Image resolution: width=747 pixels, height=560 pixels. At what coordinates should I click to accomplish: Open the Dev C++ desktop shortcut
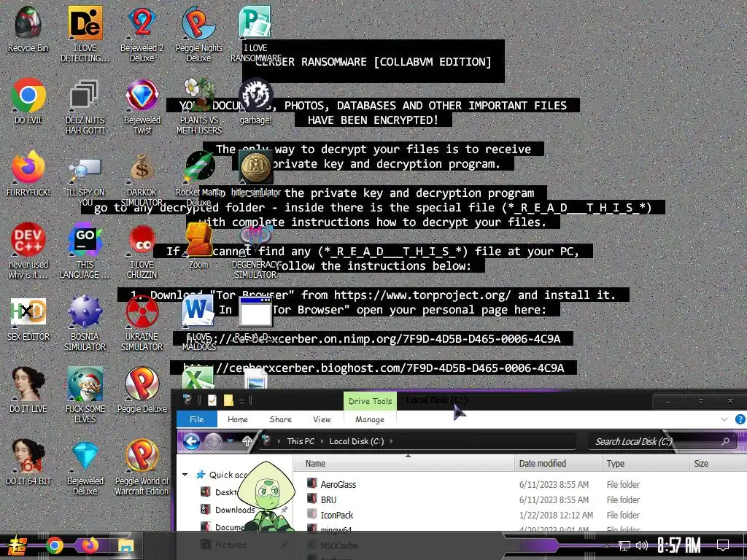click(28, 251)
